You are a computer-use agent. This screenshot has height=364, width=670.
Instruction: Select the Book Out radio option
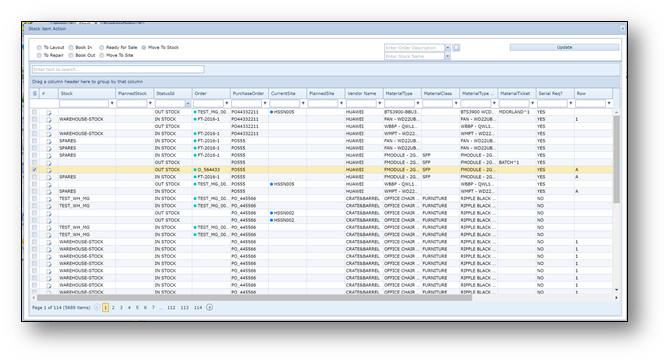pos(71,56)
